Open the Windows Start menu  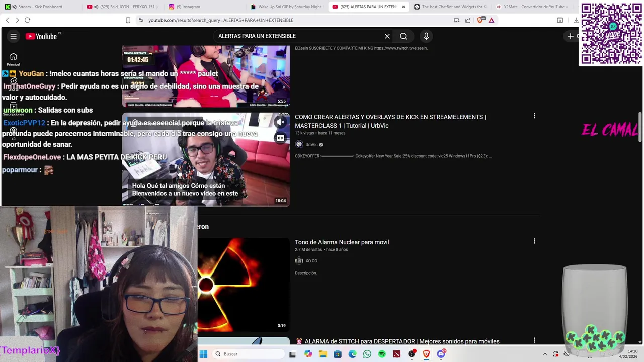203,354
